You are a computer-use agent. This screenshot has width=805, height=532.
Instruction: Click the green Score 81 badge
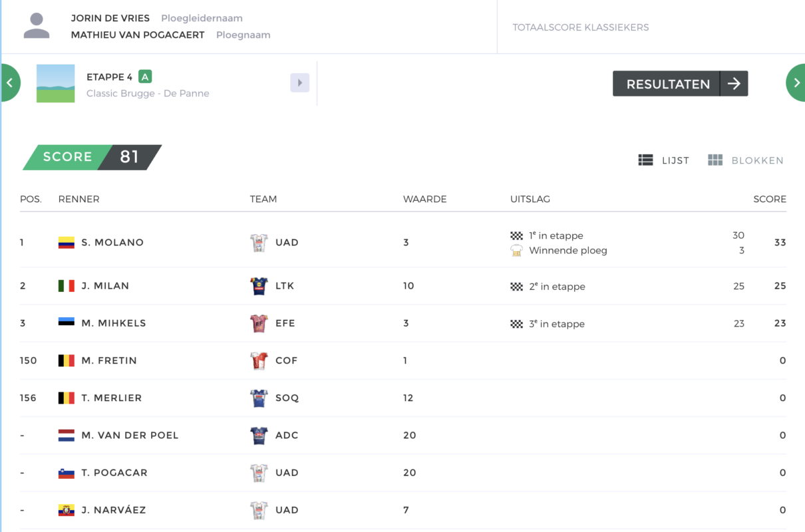[92, 157]
